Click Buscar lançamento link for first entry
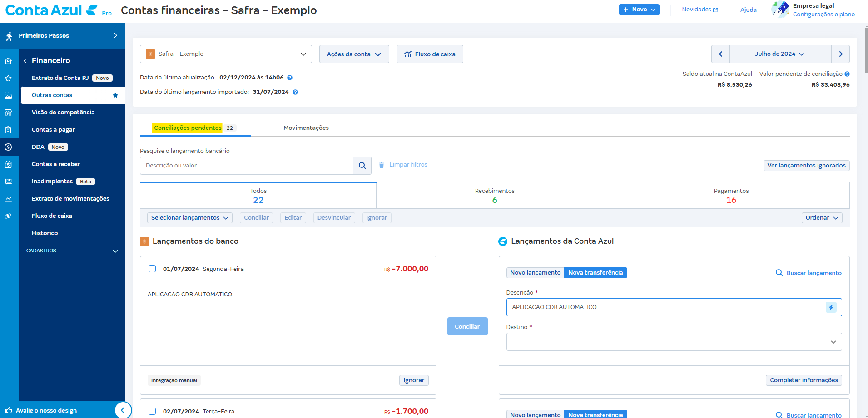The image size is (868, 418). pos(808,273)
